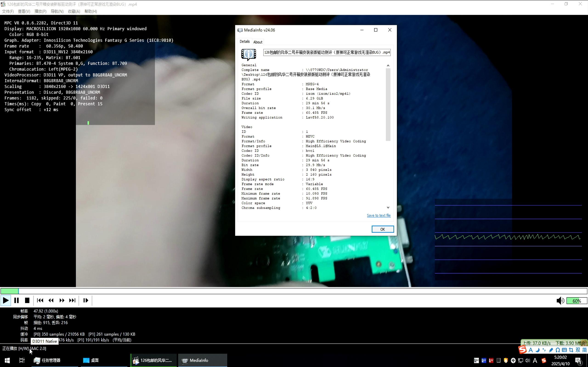Screen dimensions: 588x367
Task: Click the file name field in MediaInfo
Action: (327, 53)
